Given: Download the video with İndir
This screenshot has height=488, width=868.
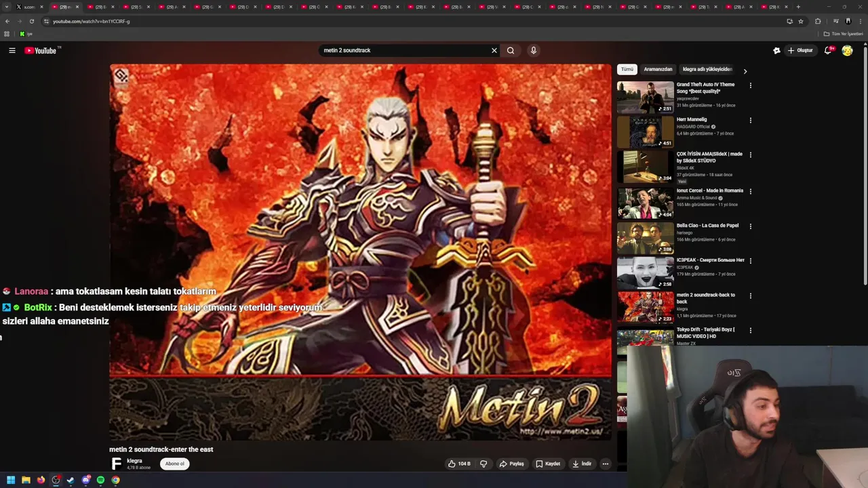Looking at the screenshot, I should coord(582,464).
